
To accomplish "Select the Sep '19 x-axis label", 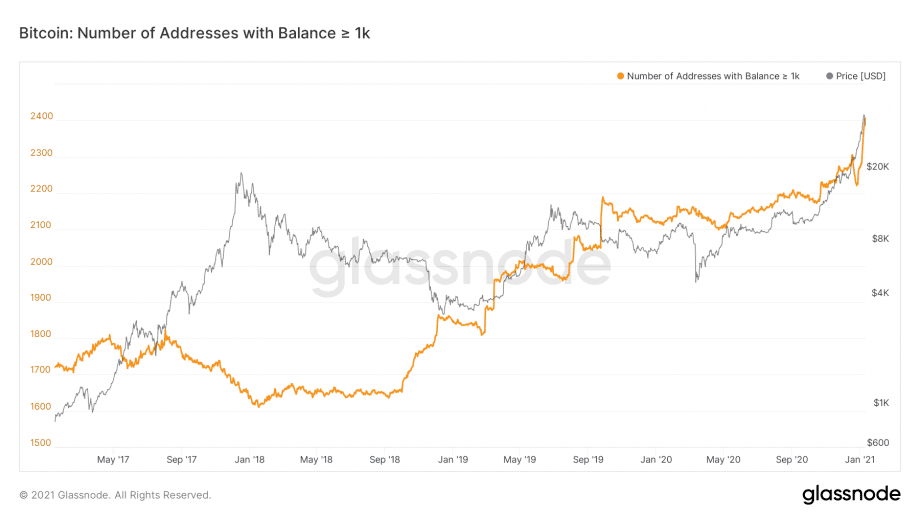I will coord(588,459).
